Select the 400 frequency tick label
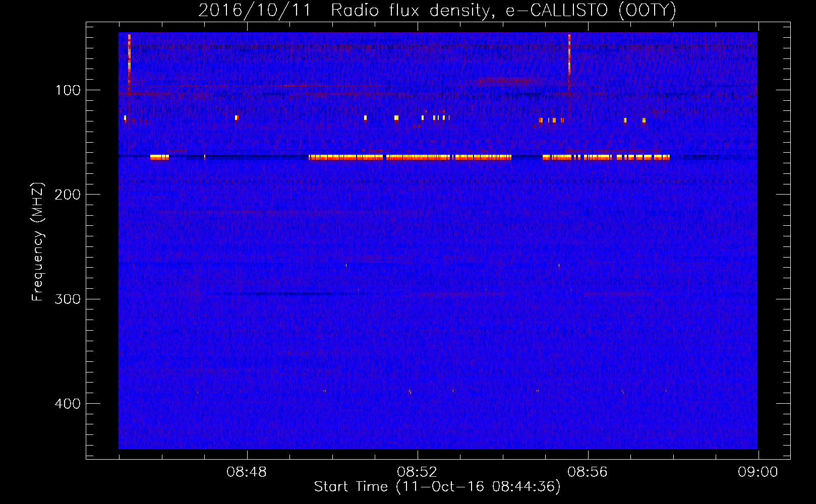Image resolution: width=816 pixels, height=504 pixels. (x=68, y=404)
